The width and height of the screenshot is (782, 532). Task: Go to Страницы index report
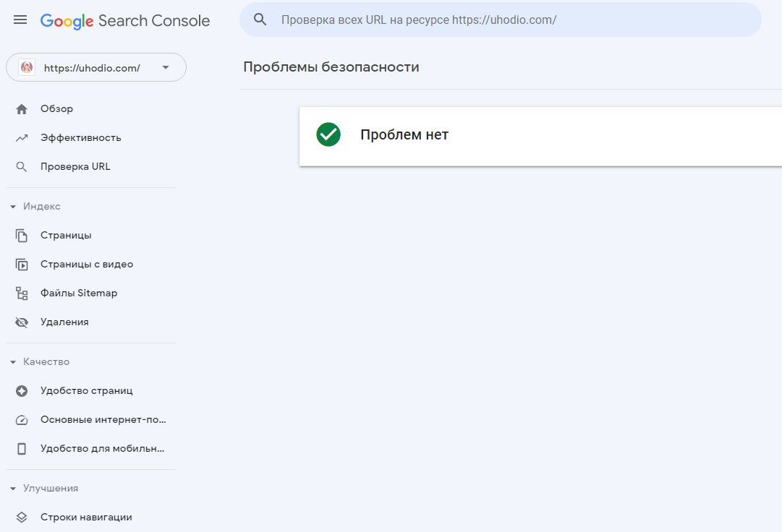point(66,236)
